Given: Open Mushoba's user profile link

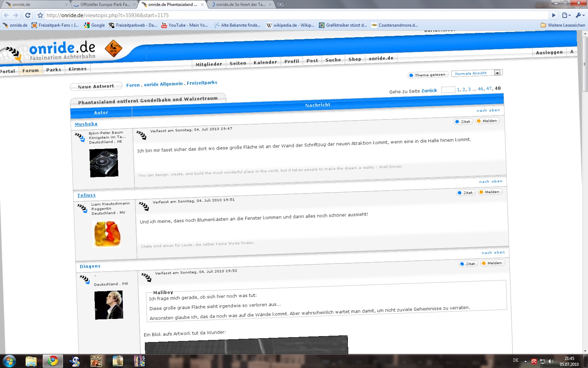Looking at the screenshot, I should [x=86, y=124].
